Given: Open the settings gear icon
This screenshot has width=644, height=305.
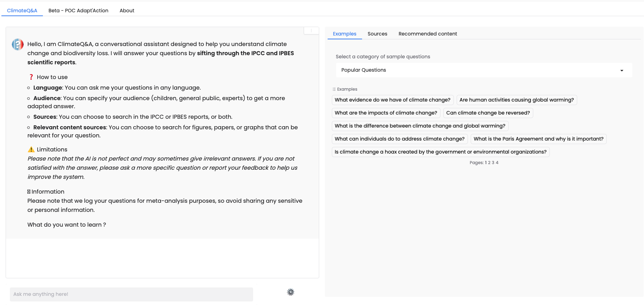Looking at the screenshot, I should pyautogui.click(x=290, y=292).
